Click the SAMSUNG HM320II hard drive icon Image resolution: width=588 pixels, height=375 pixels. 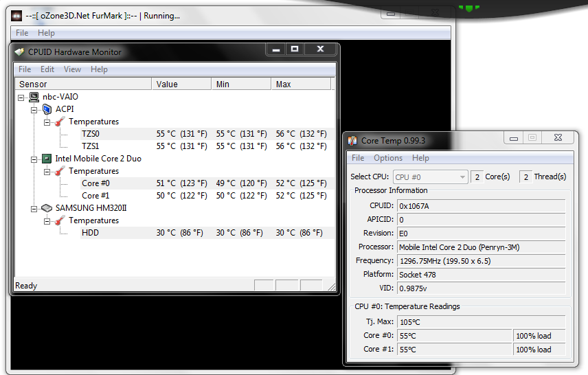click(47, 207)
